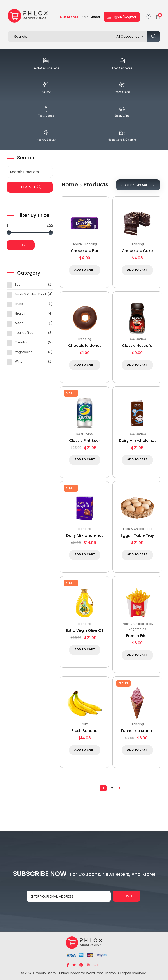168x980 pixels.
Task: Open Help Center menu item
Action: click(x=91, y=17)
